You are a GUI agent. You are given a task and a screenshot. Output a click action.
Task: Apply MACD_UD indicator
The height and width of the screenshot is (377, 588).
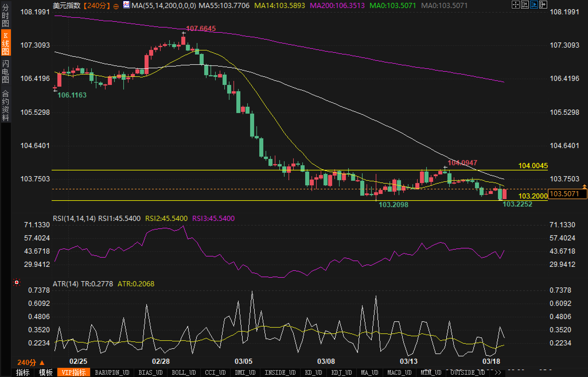click(x=400, y=372)
